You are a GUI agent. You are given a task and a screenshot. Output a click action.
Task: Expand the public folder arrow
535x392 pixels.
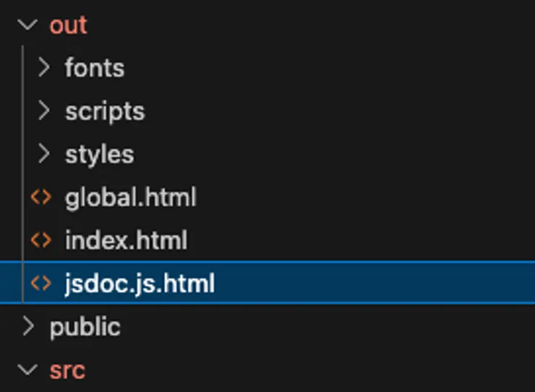[x=28, y=327]
